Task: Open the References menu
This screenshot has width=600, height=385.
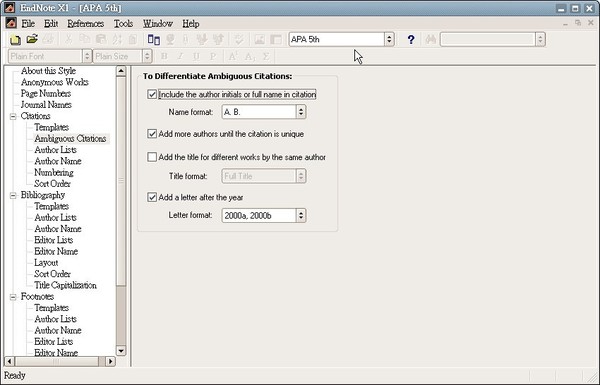Action: (85, 23)
